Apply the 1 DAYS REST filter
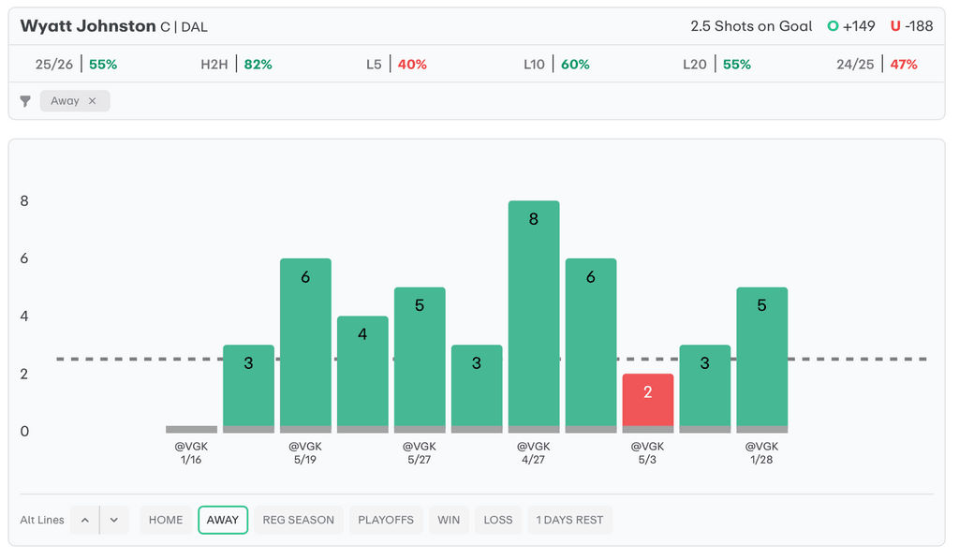Screen dimensions: 959x560 [569, 520]
